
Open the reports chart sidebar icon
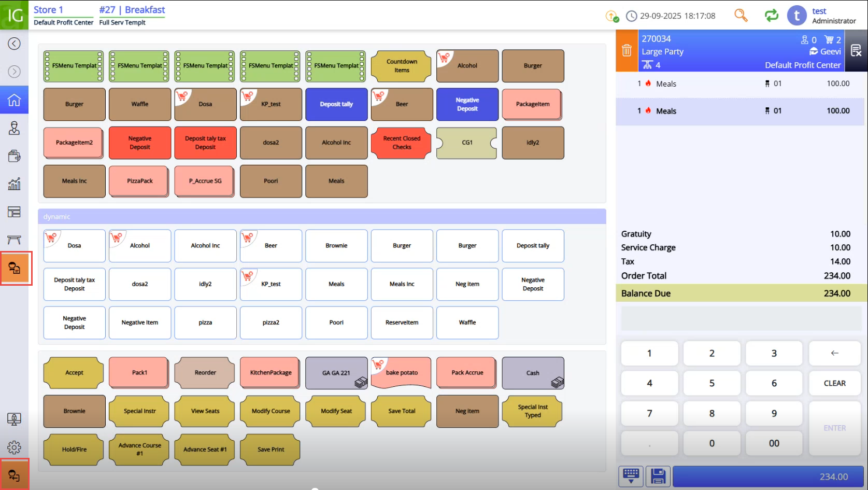pos(14,184)
